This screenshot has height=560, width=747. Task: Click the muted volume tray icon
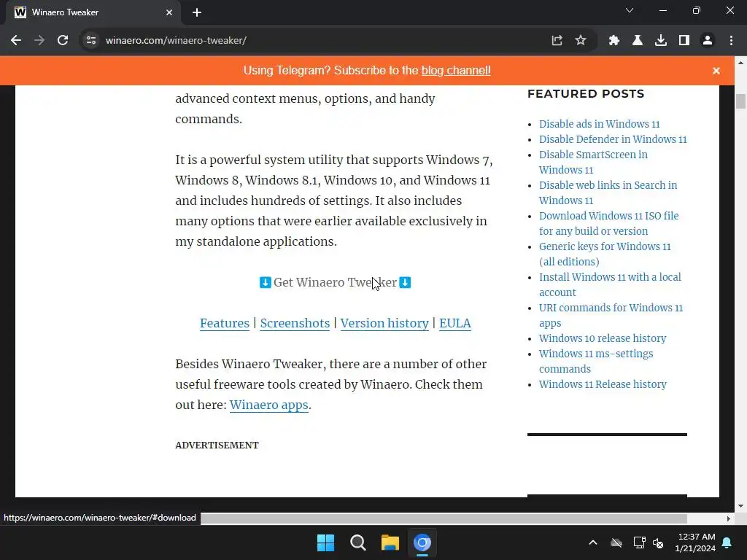coord(659,542)
